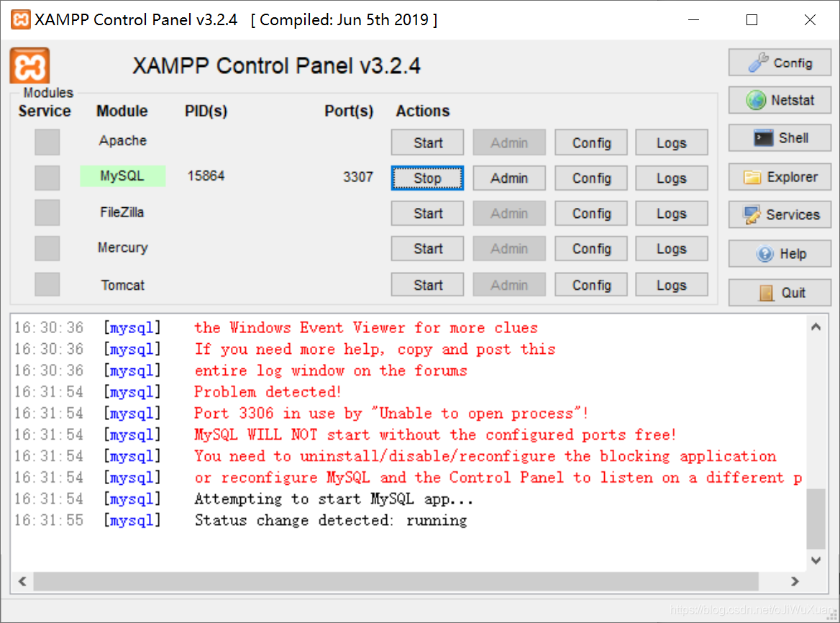Click the vertical scrollbar thumb in log
Screen dimensions: 840x623
click(x=816, y=519)
